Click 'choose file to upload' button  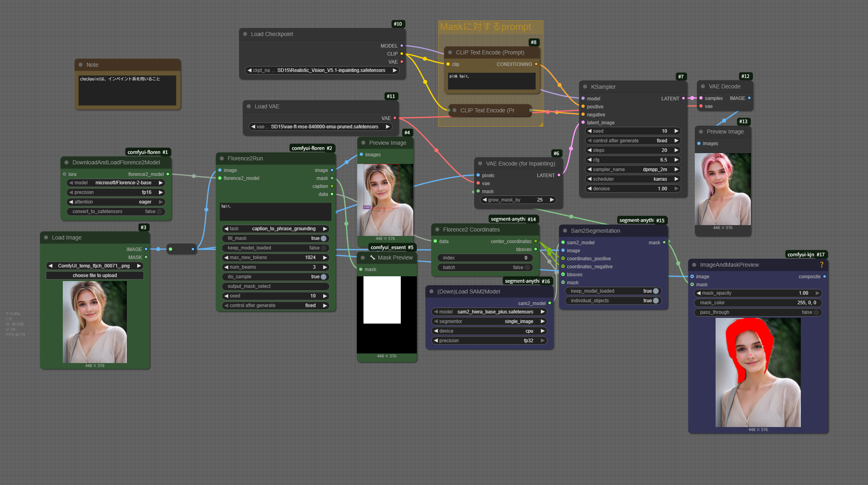[95, 275]
